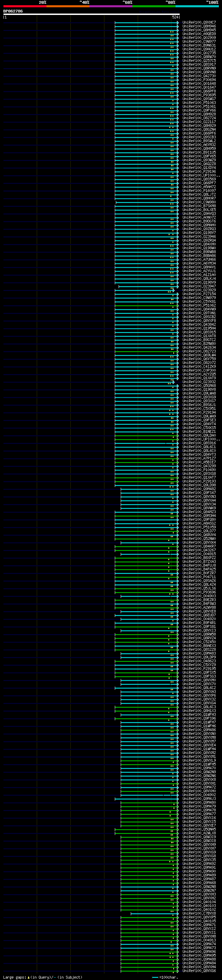The image size is (222, 980).
Task: Click the cyan ~100% legend color segment
Action: [197, 6]
